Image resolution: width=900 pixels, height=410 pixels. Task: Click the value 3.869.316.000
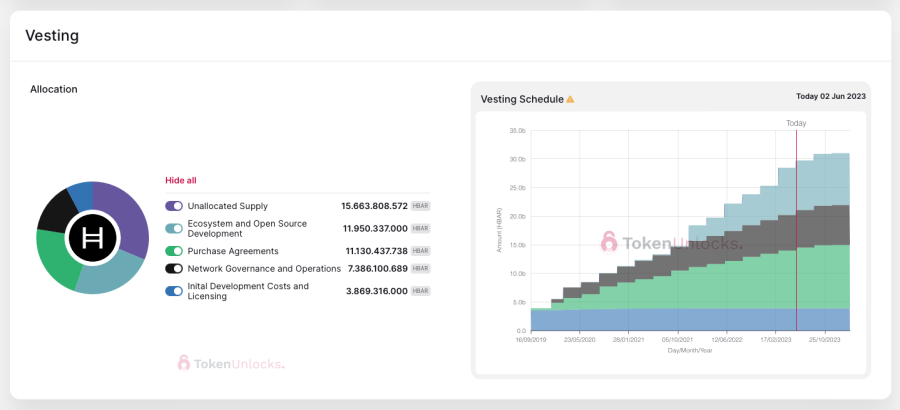377,291
